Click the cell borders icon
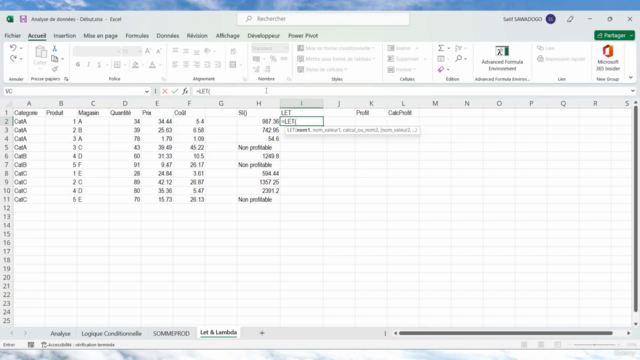Viewport: 640px width, 360px height. click(117, 64)
